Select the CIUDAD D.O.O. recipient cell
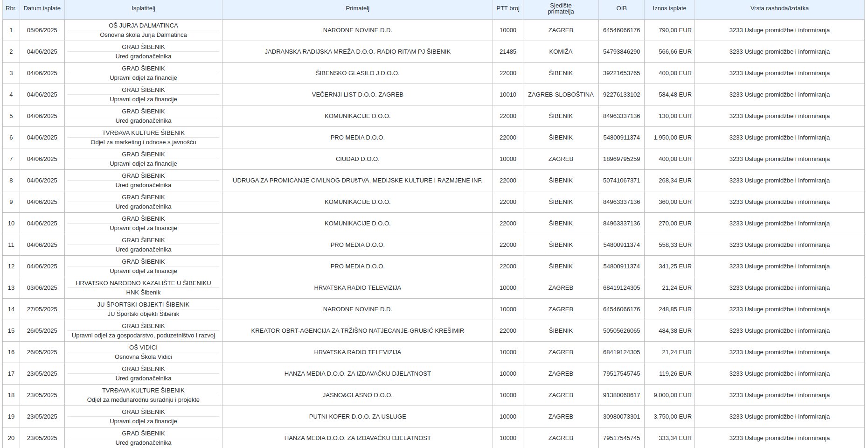 (357, 159)
